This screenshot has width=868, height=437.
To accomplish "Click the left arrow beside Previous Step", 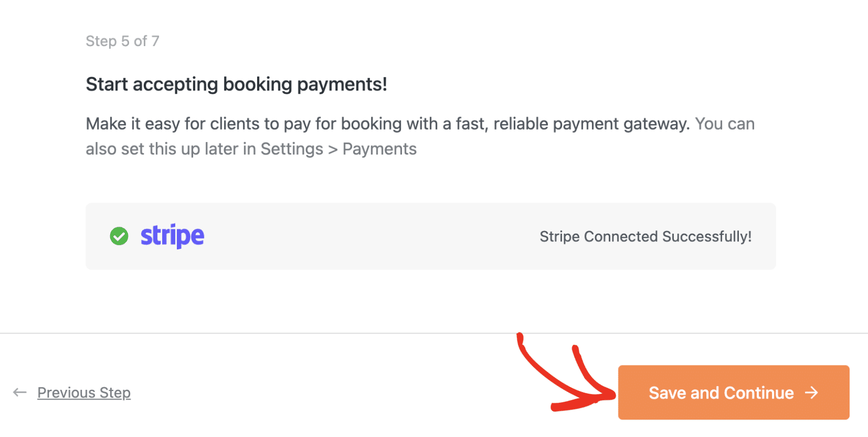I will [20, 392].
